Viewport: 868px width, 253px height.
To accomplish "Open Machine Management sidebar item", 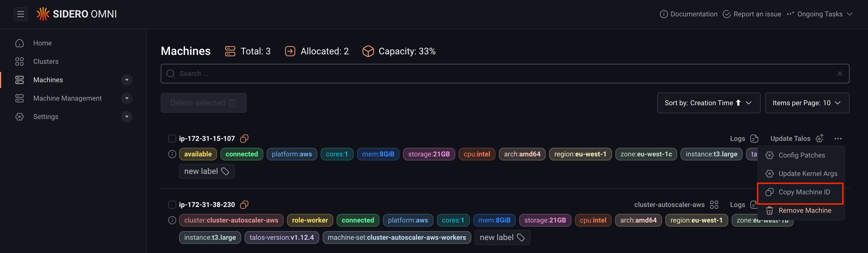I will coord(67,98).
